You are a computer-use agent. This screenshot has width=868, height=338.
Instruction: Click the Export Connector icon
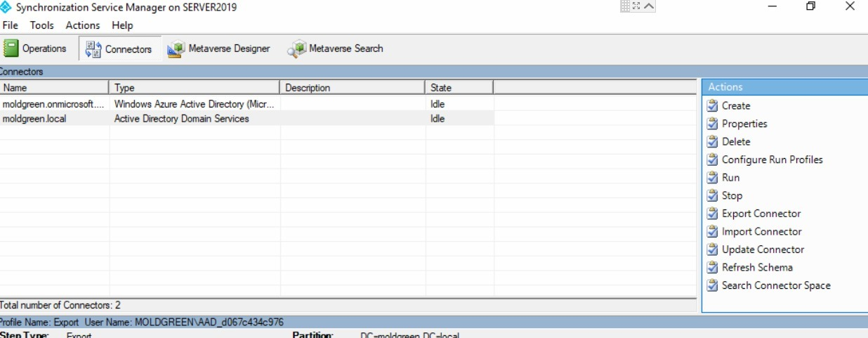[712, 214]
